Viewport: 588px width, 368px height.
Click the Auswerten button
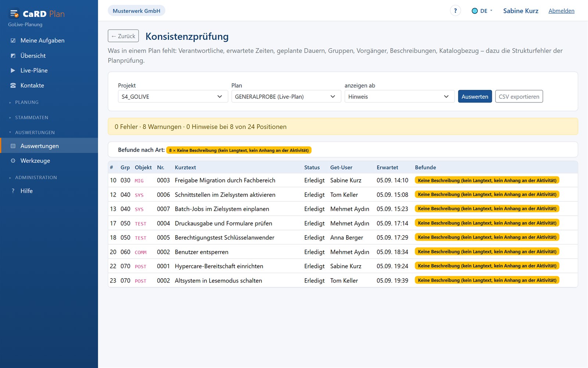475,96
